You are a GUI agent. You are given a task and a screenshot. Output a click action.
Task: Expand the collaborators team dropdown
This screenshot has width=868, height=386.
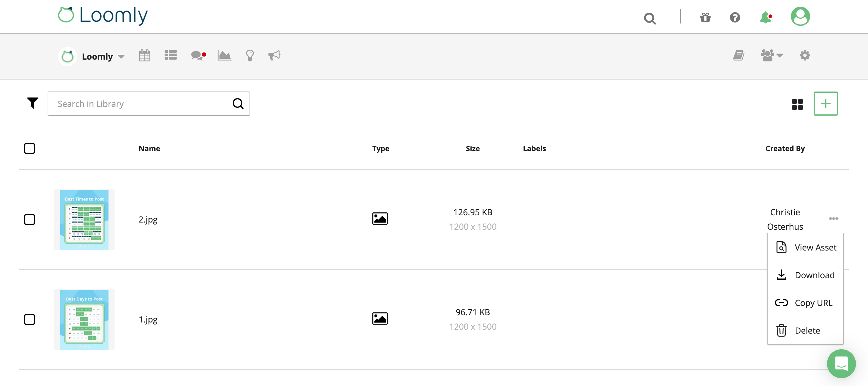coord(771,55)
